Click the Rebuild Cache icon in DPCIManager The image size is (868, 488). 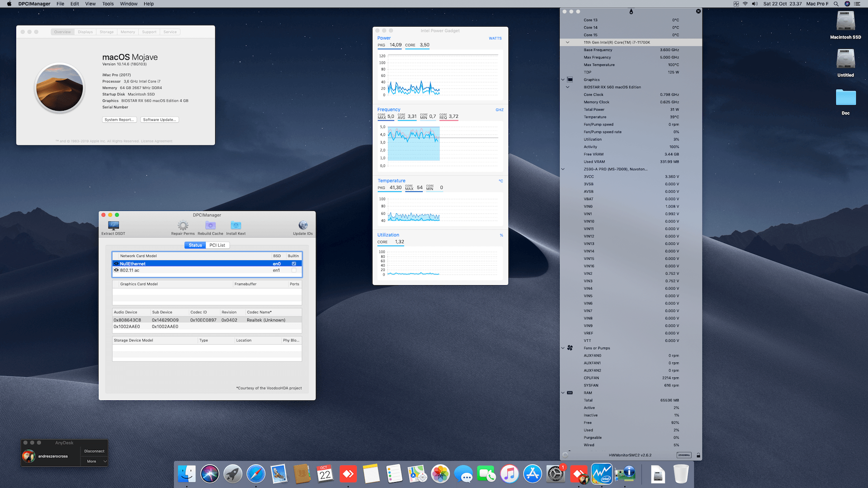tap(210, 225)
